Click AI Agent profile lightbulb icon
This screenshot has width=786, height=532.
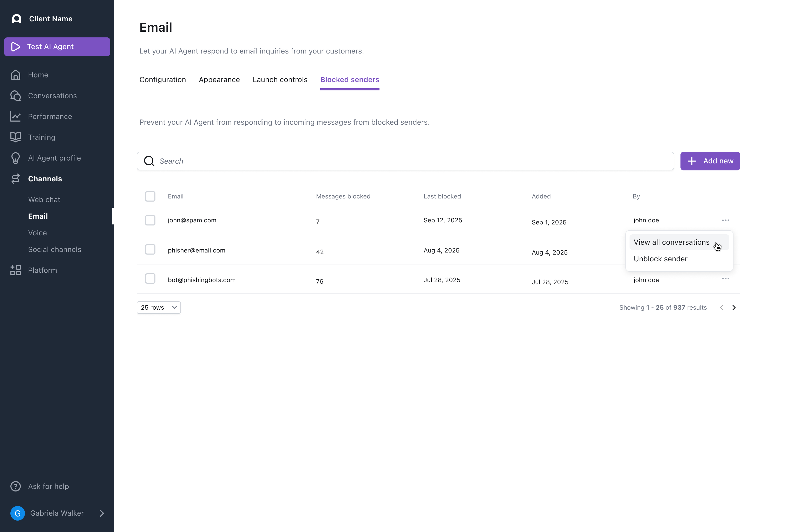[x=16, y=158]
